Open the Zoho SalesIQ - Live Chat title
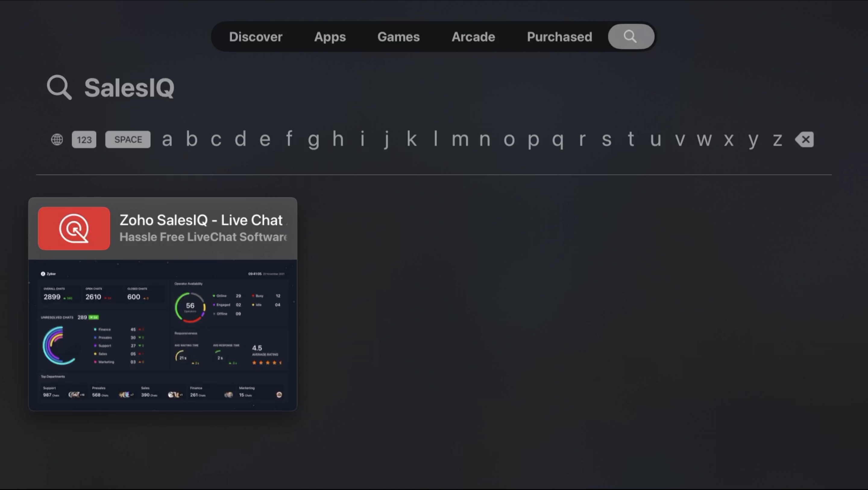 click(201, 220)
